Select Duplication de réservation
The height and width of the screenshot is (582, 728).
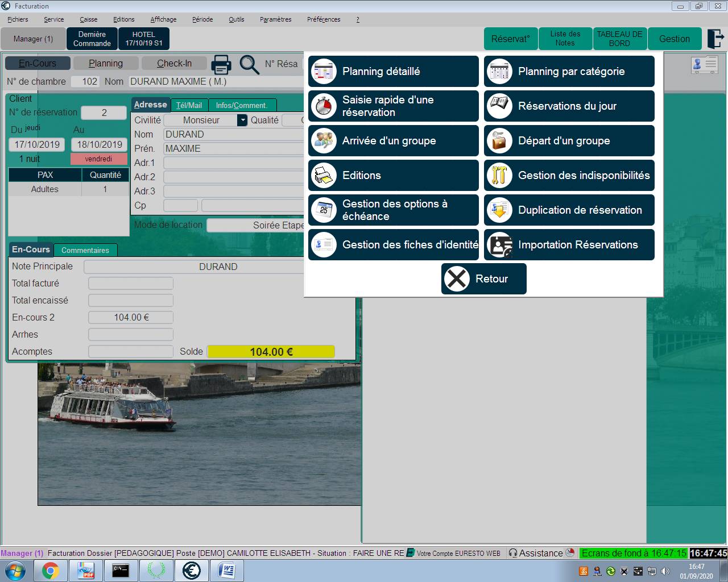point(569,210)
